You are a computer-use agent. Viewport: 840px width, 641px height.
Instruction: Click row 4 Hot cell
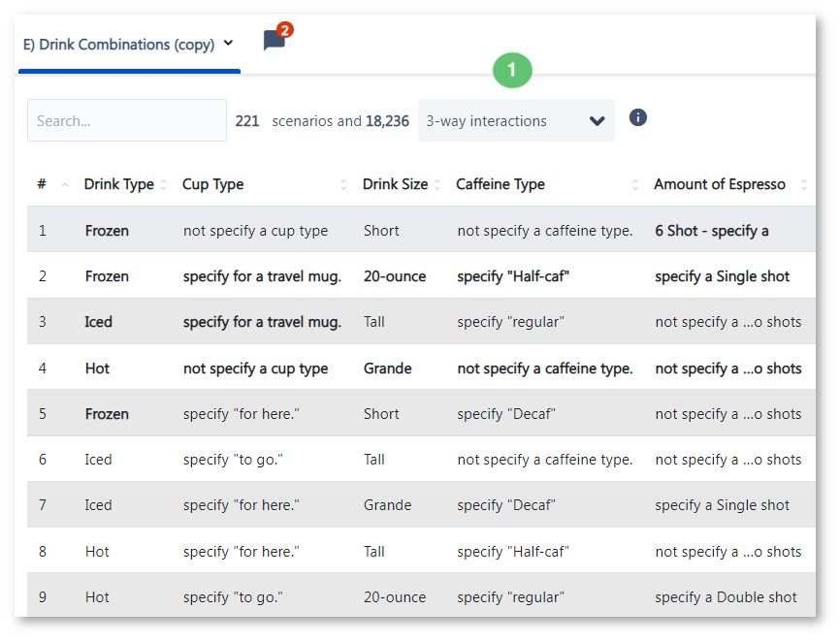[97, 369]
